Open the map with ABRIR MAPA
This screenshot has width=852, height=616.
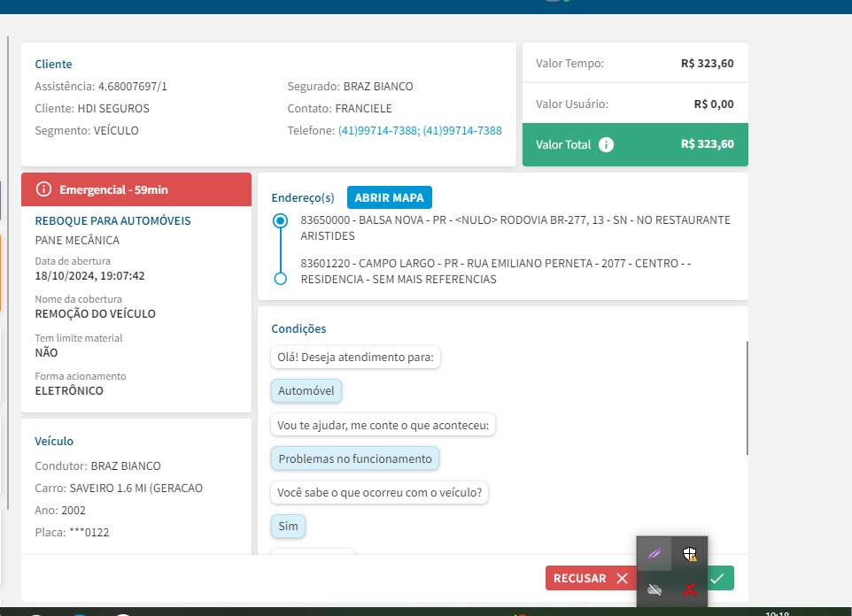(x=389, y=197)
